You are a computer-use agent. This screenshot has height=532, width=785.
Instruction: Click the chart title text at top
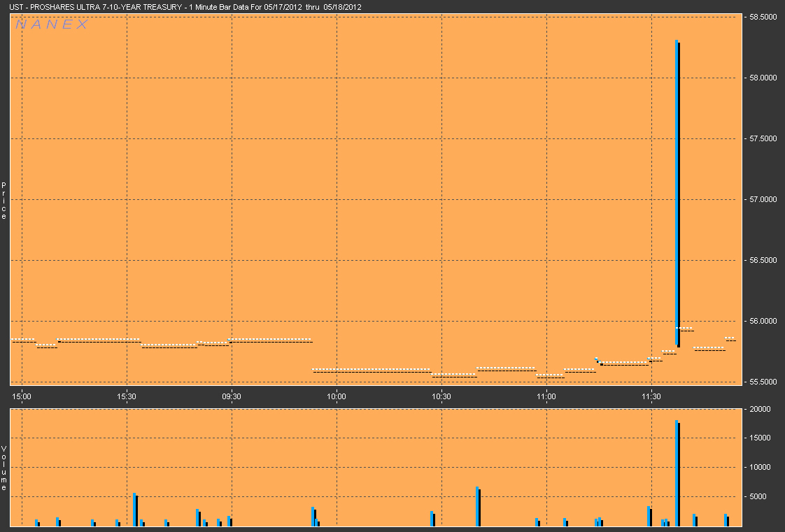[185, 7]
